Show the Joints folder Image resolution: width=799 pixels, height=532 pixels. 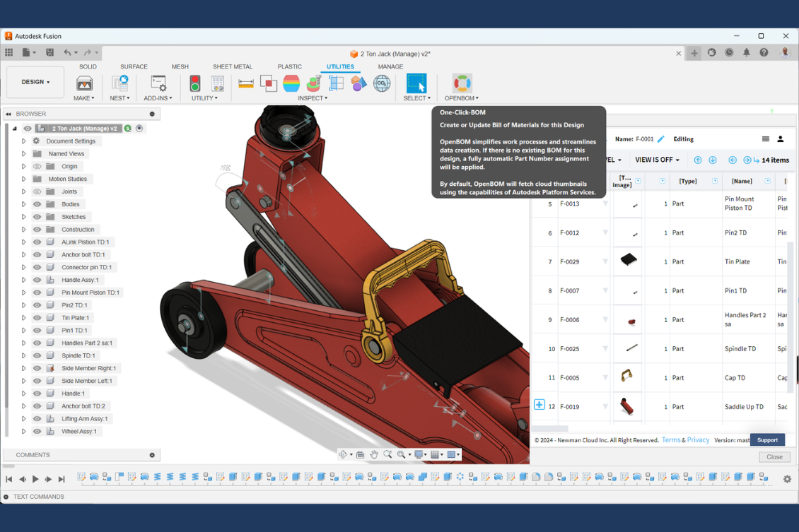(x=37, y=192)
